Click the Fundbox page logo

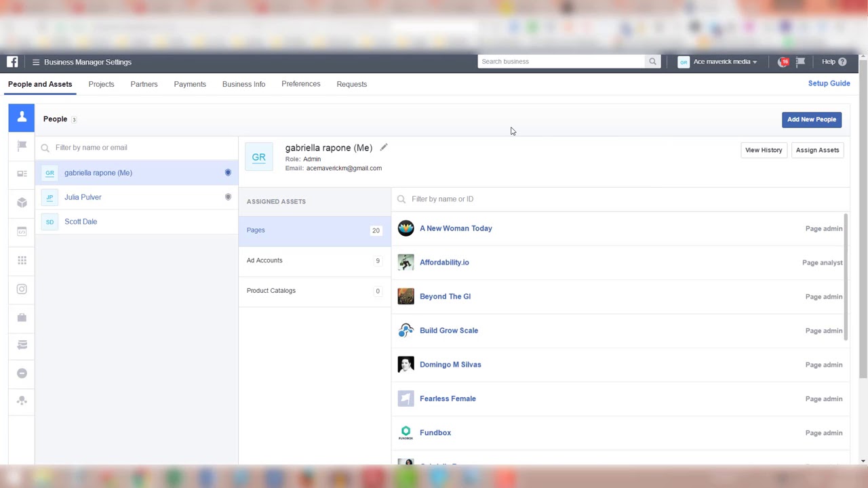[x=406, y=432]
